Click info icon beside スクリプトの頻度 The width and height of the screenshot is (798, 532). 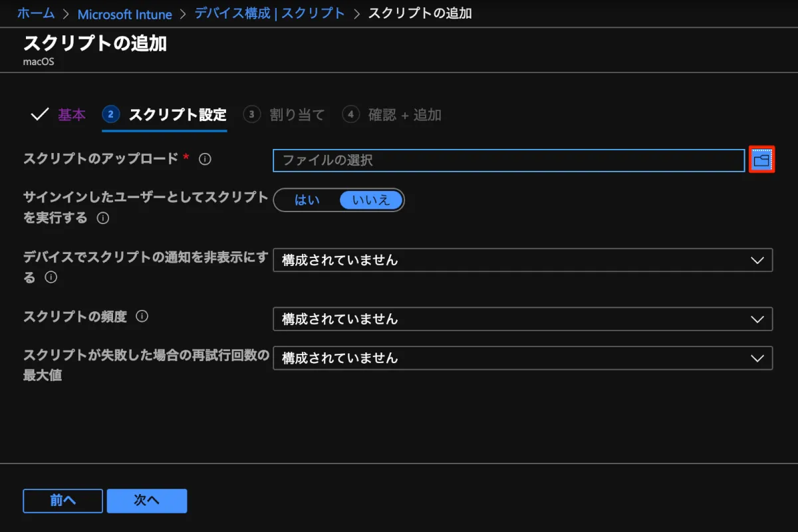click(142, 317)
